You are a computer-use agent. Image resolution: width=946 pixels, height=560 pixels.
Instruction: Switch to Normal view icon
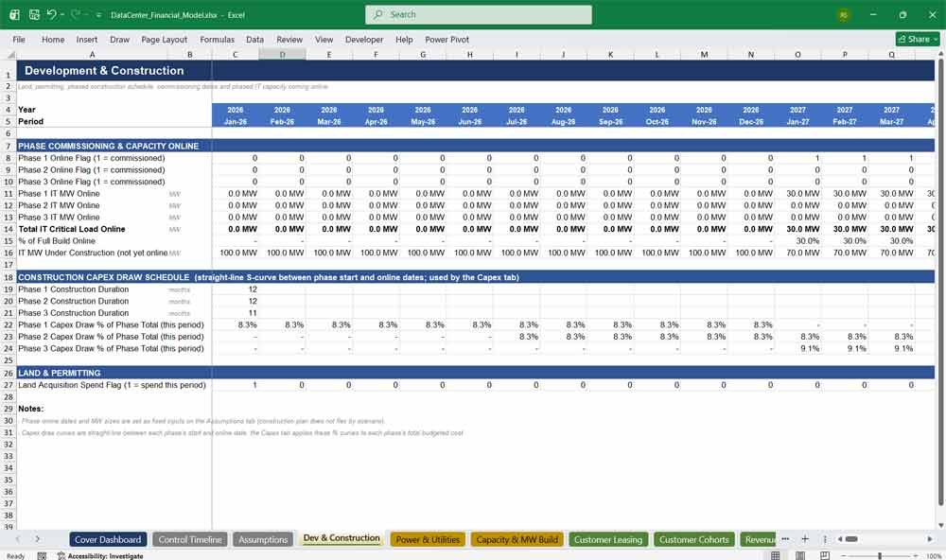point(776,555)
